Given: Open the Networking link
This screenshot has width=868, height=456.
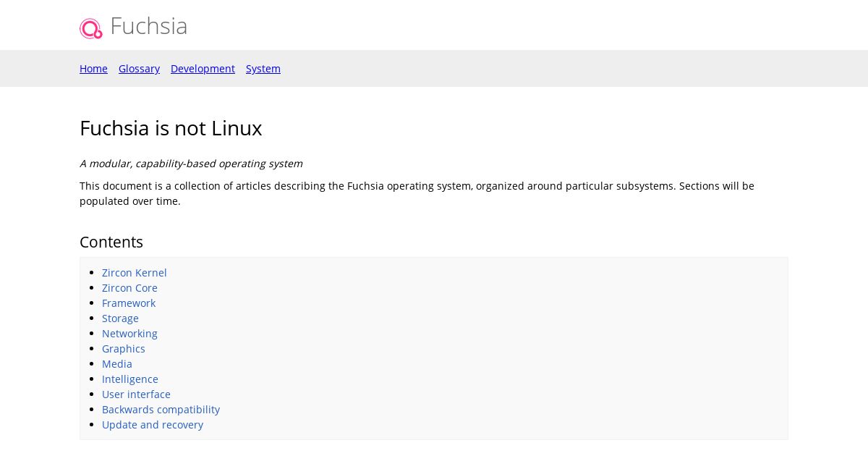Looking at the screenshot, I should 129,334.
